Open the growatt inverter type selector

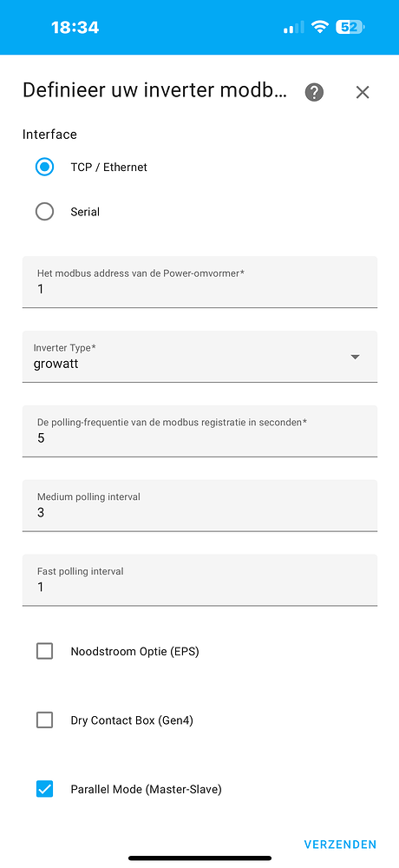199,357
